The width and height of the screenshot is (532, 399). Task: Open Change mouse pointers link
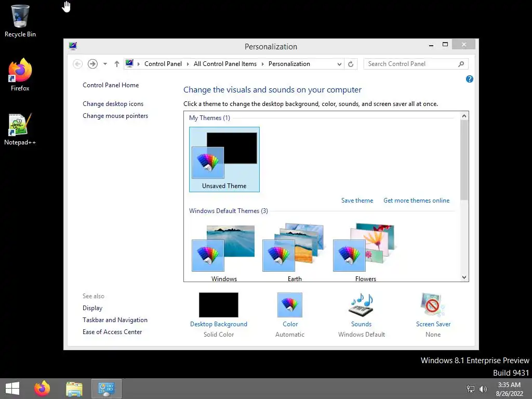(x=115, y=116)
